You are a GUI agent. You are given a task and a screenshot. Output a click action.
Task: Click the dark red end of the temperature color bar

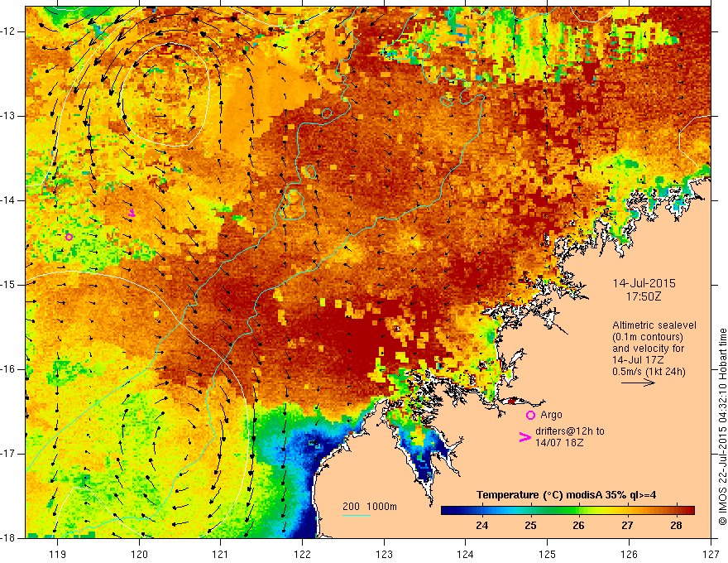(689, 510)
